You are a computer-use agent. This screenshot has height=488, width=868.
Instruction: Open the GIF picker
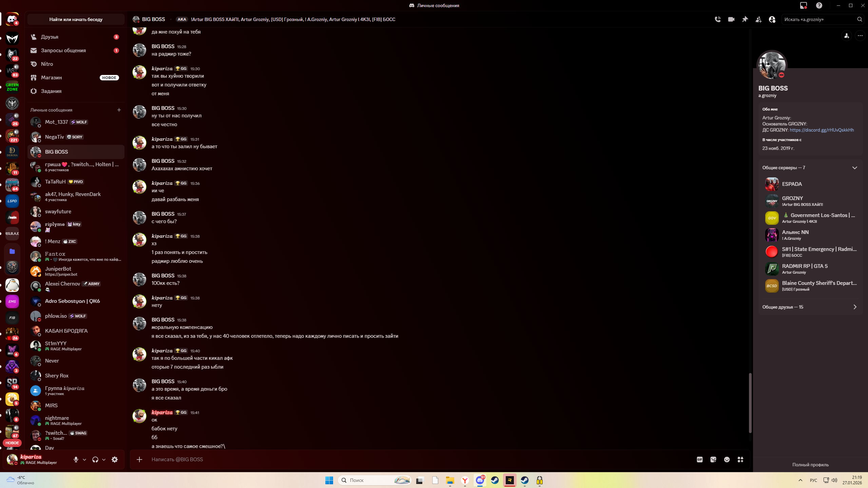click(x=699, y=460)
